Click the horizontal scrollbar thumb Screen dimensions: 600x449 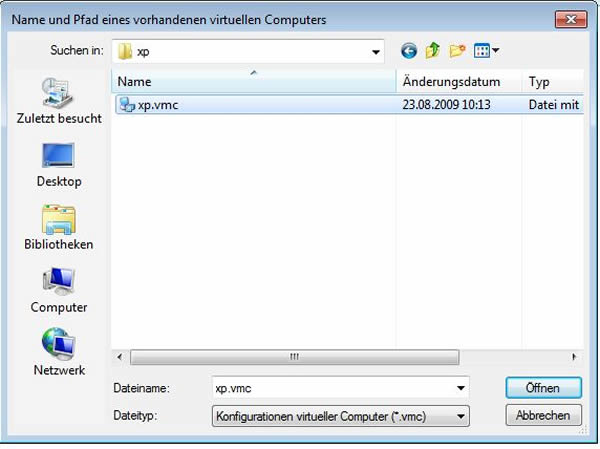tap(294, 357)
